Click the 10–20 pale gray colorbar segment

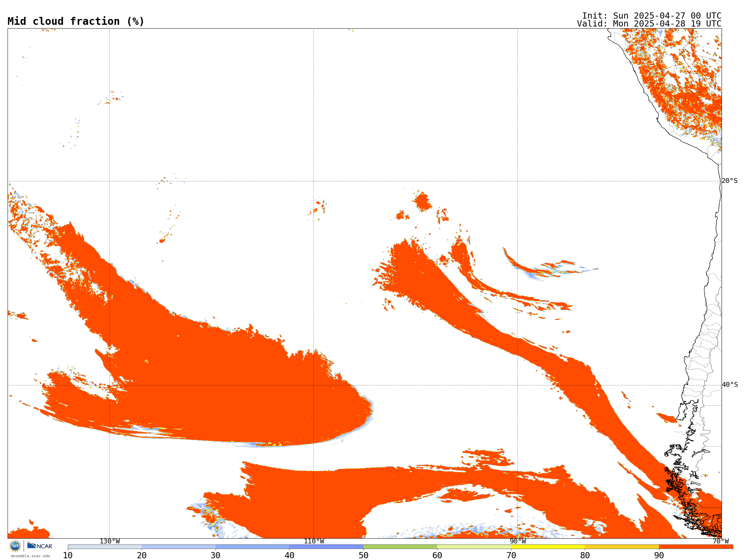pos(105,547)
